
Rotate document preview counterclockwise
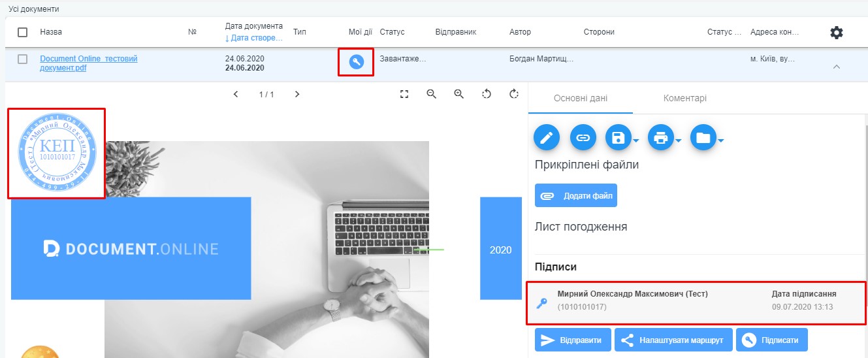tap(487, 94)
